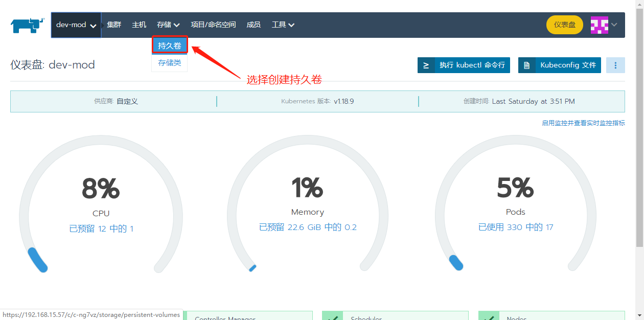Select 持久卷 from the storage menu

point(170,45)
